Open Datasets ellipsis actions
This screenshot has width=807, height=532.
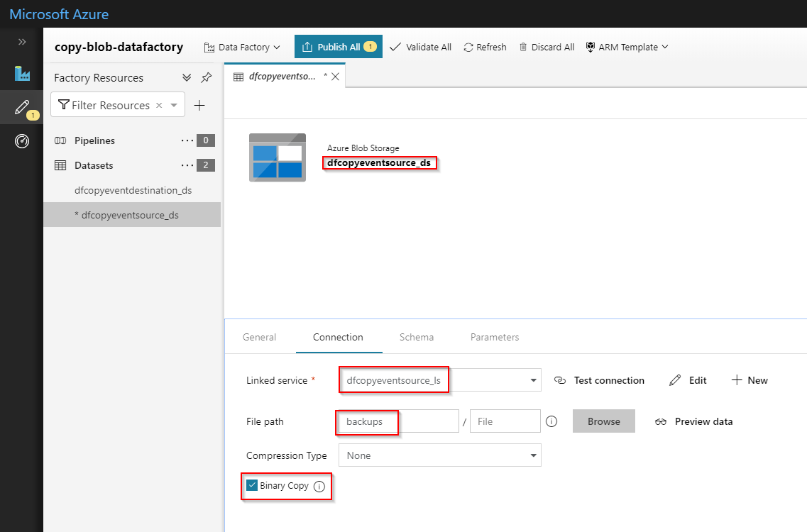click(187, 165)
